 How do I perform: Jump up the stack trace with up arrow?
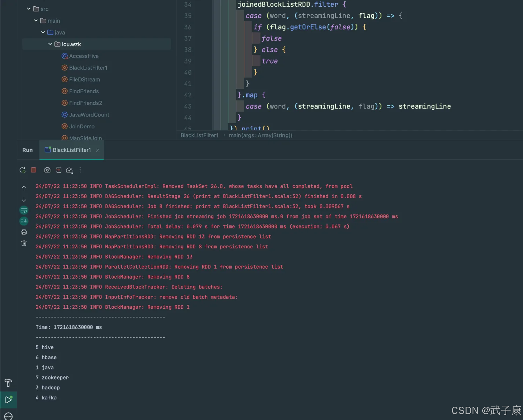click(x=24, y=188)
